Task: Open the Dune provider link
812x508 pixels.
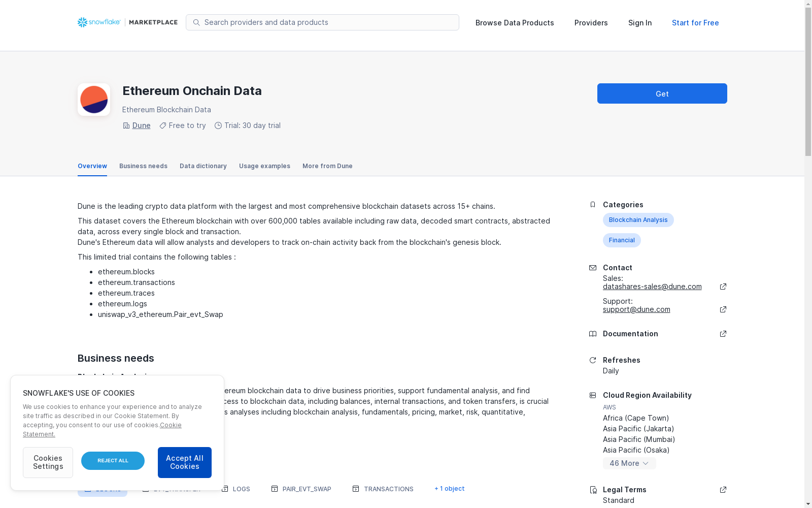Action: coord(141,125)
